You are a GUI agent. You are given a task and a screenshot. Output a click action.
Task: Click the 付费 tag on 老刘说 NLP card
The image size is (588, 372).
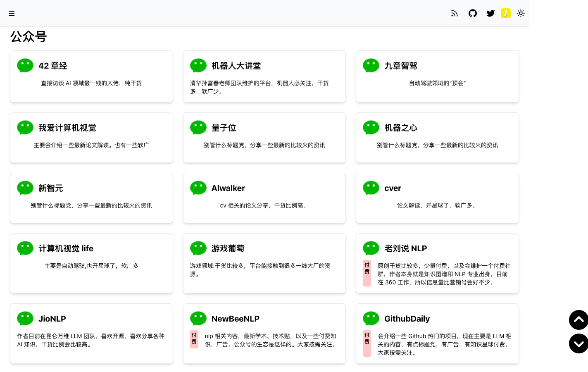[x=367, y=273]
